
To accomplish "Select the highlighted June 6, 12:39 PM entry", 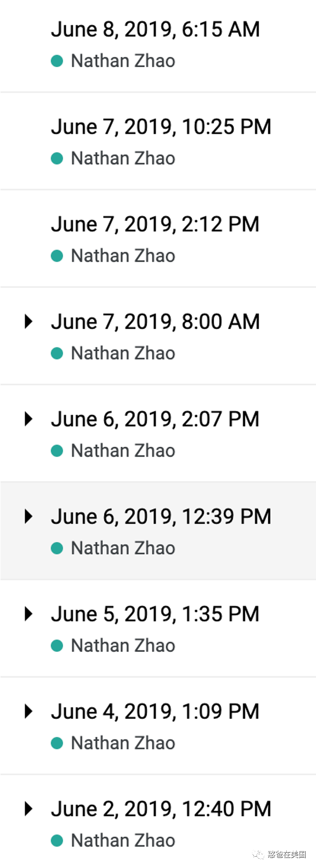I will pyautogui.click(x=158, y=531).
